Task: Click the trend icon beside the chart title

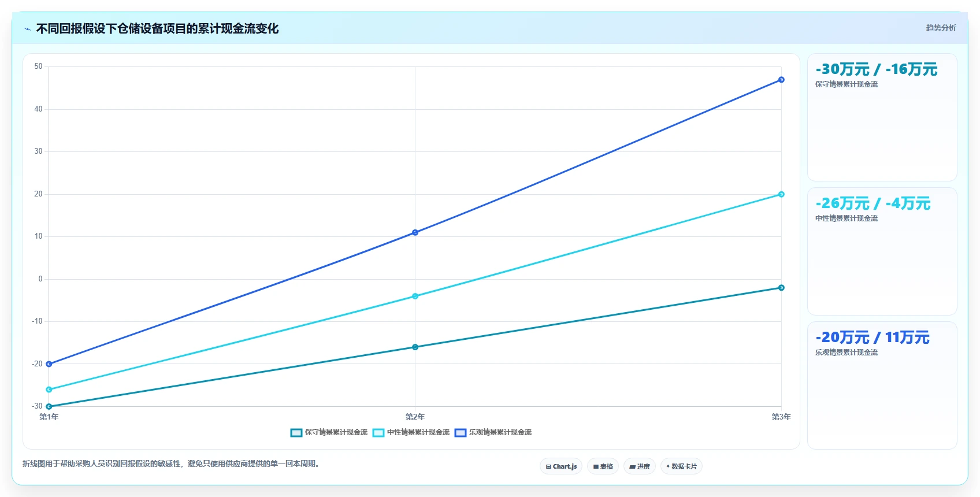Action: pyautogui.click(x=27, y=29)
